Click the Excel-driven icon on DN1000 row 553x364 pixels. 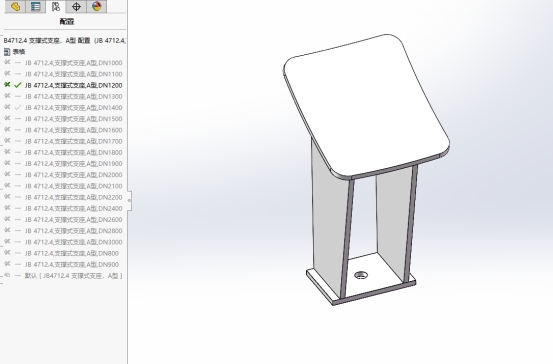point(7,62)
